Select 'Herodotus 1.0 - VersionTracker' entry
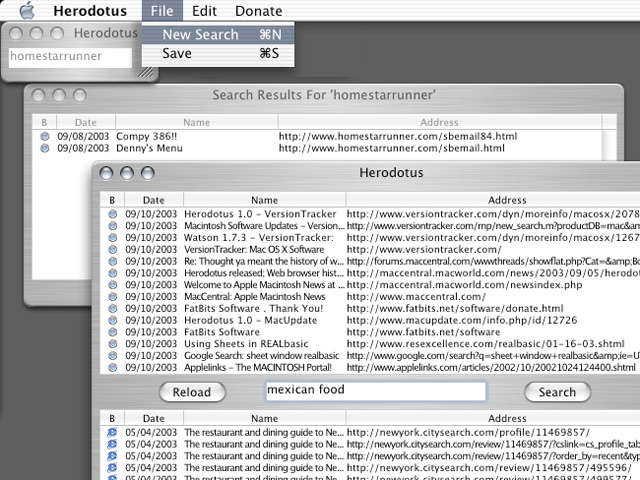Screen dimensions: 640x480 [260, 214]
